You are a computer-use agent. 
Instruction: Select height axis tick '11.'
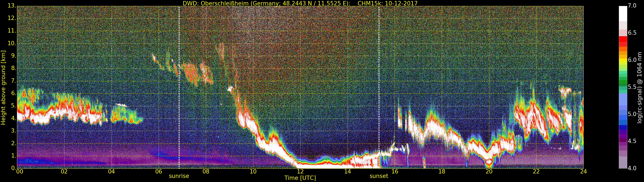pos(12,31)
